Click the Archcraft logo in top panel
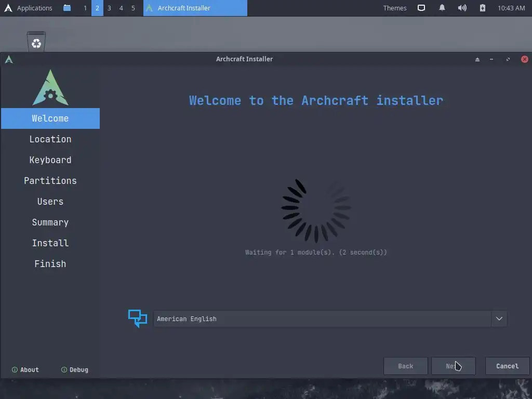Screen dimensions: 532x399 click(8, 8)
